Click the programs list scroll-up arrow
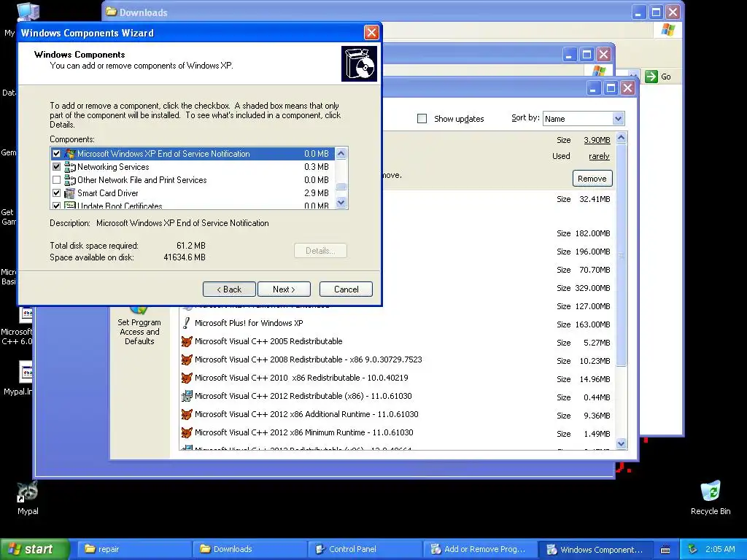 pos(621,138)
